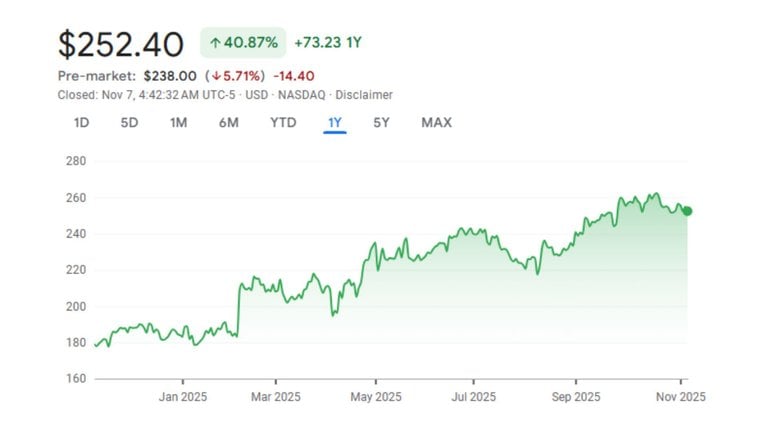768x432 pixels.
Task: Click the active 1Y tab
Action: pyautogui.click(x=335, y=123)
